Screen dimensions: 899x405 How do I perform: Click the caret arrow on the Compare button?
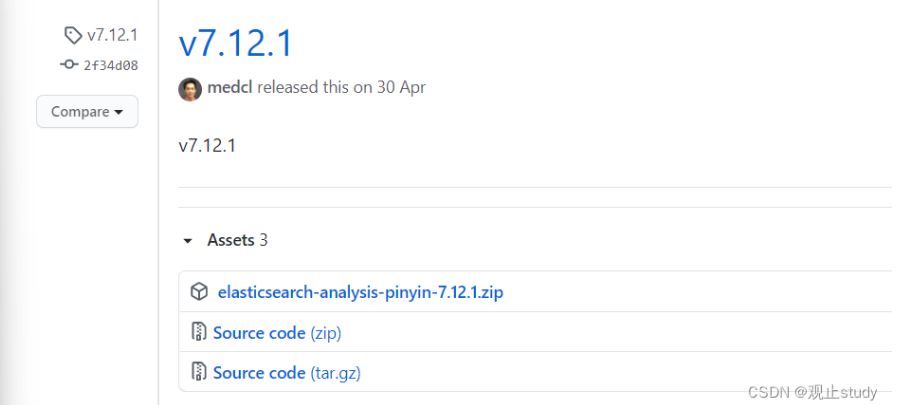119,112
